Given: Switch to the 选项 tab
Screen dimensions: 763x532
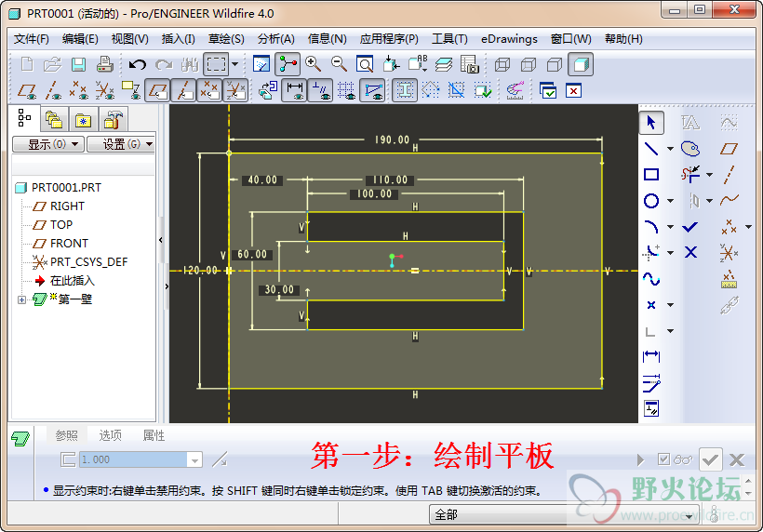Looking at the screenshot, I should point(111,435).
